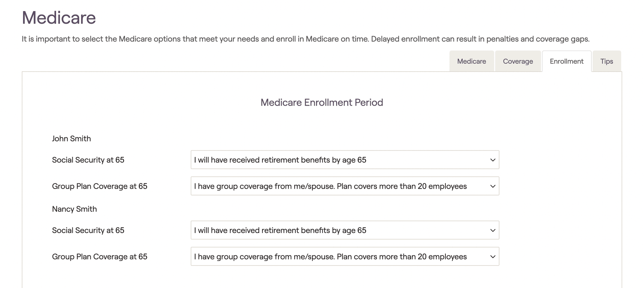Screen dimensions: 644x288
Task: Click the large Medicare page heading
Action: (59, 18)
